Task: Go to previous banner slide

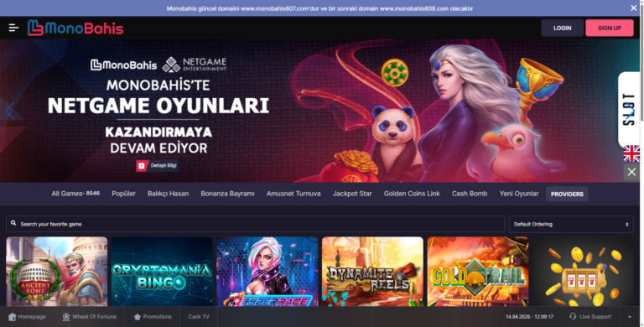Action: pyautogui.click(x=9, y=111)
